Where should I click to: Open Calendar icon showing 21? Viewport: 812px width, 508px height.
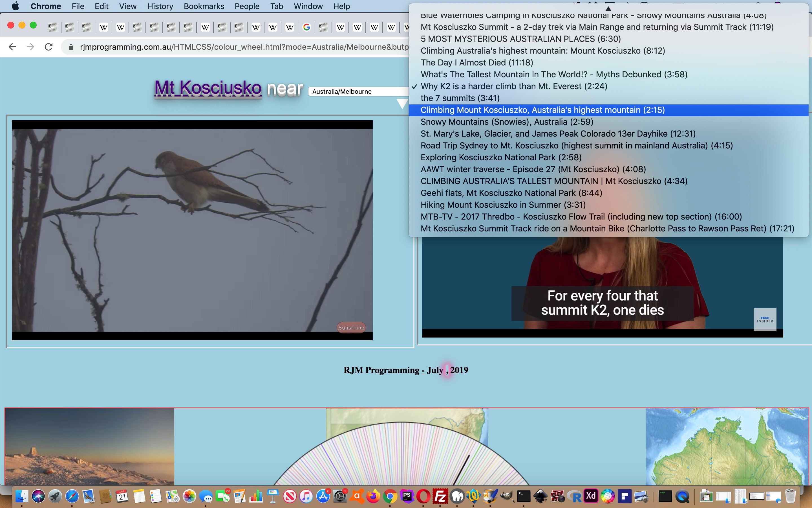coord(122,496)
